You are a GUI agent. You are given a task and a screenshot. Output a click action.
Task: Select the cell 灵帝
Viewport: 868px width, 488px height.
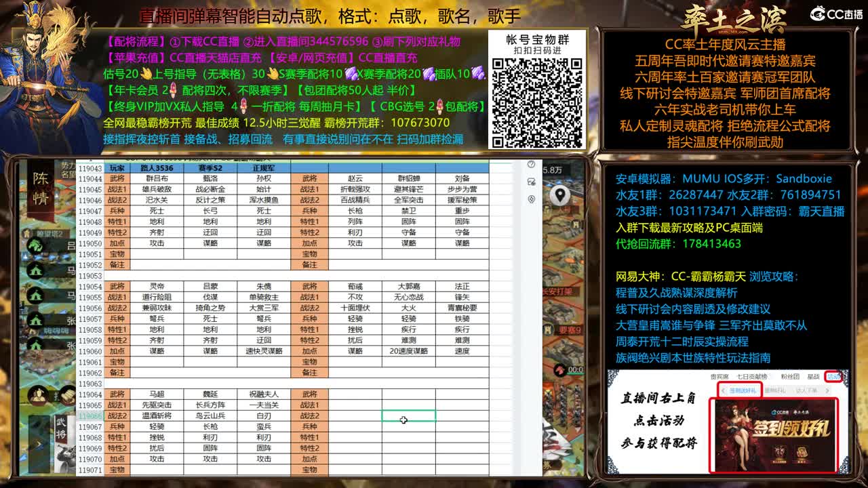[157, 287]
